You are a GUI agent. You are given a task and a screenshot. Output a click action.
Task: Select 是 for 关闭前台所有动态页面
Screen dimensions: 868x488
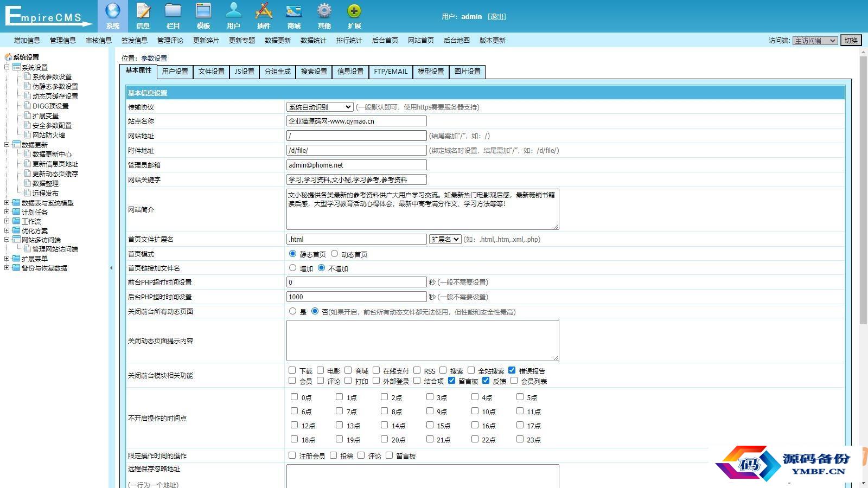(x=292, y=311)
